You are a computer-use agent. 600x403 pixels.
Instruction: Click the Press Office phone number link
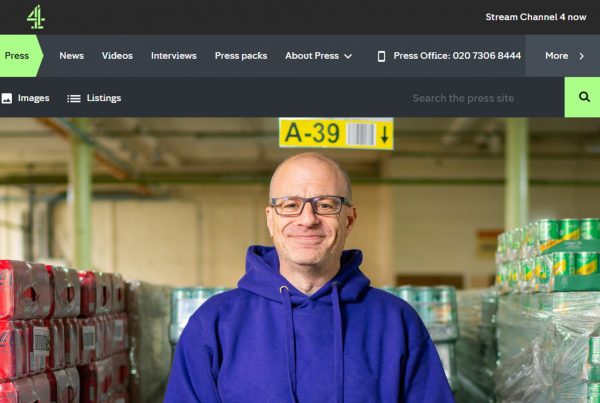click(457, 56)
